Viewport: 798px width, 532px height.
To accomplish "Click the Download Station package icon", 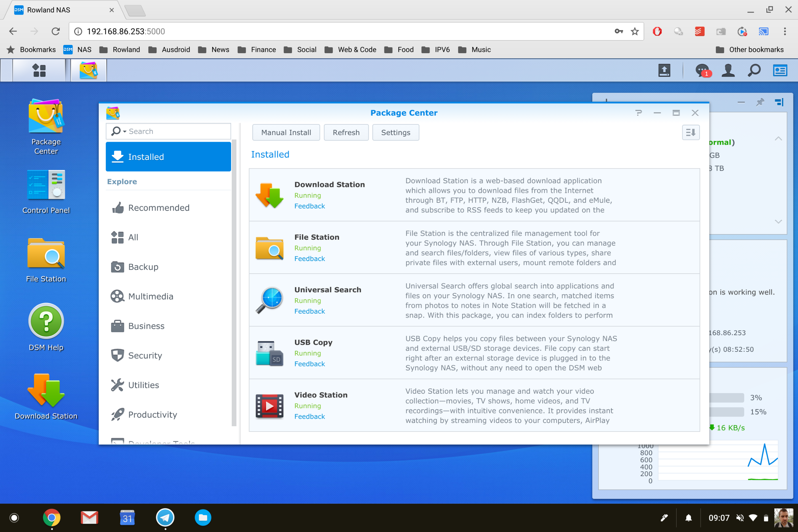I will (x=269, y=195).
